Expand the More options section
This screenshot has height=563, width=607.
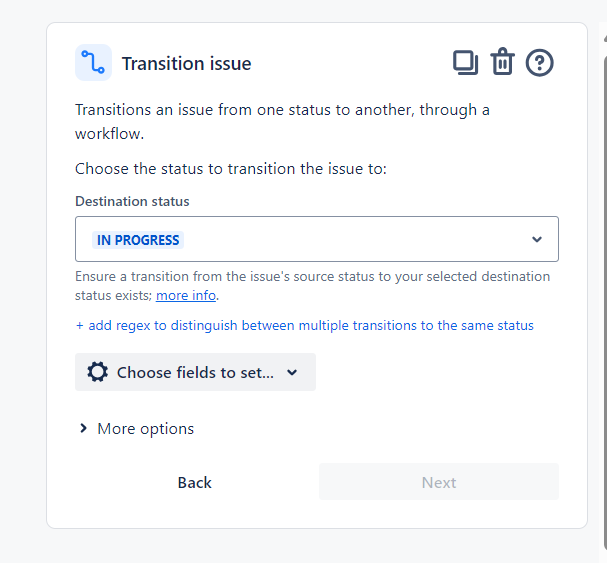[145, 428]
